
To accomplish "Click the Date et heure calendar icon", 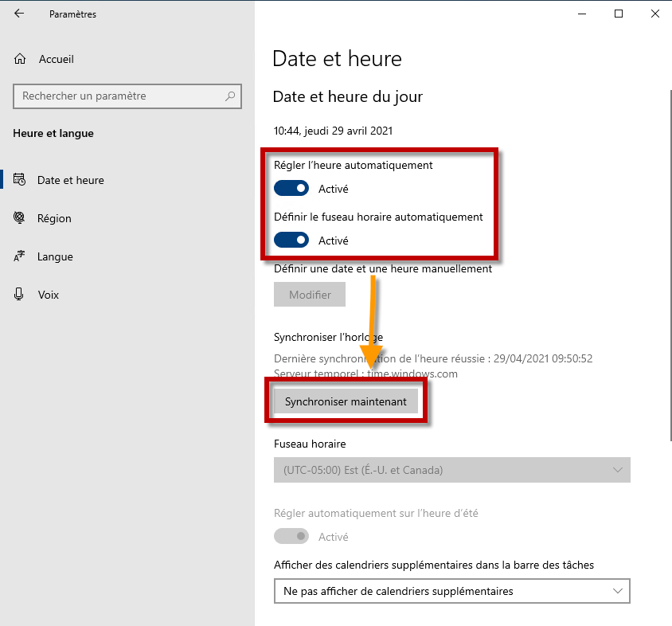I will (19, 180).
